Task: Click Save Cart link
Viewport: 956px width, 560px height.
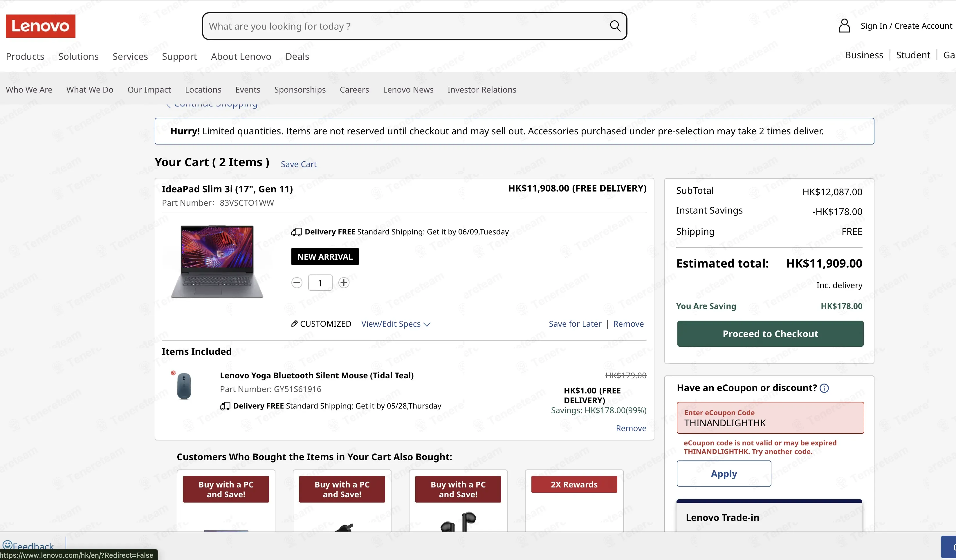Action: [x=299, y=164]
